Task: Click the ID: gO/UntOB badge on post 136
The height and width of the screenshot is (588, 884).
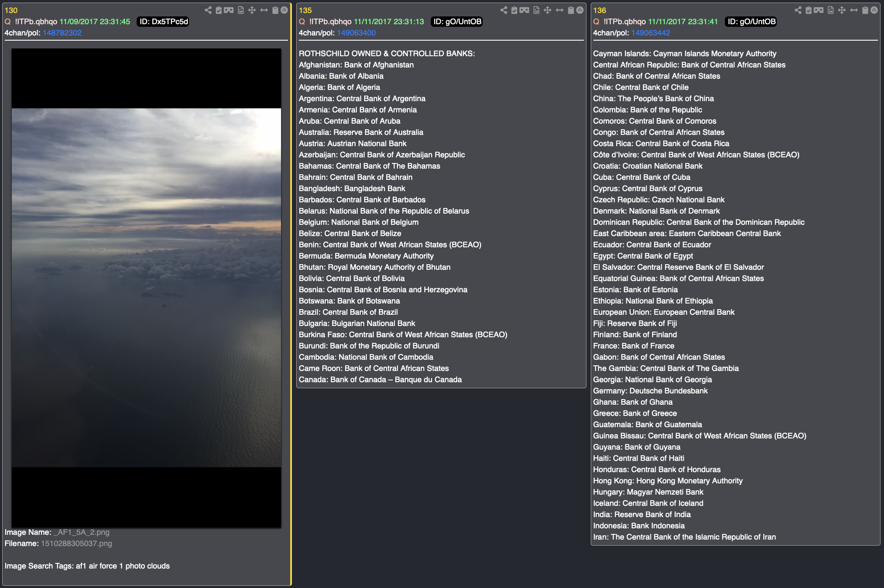Action: (751, 22)
